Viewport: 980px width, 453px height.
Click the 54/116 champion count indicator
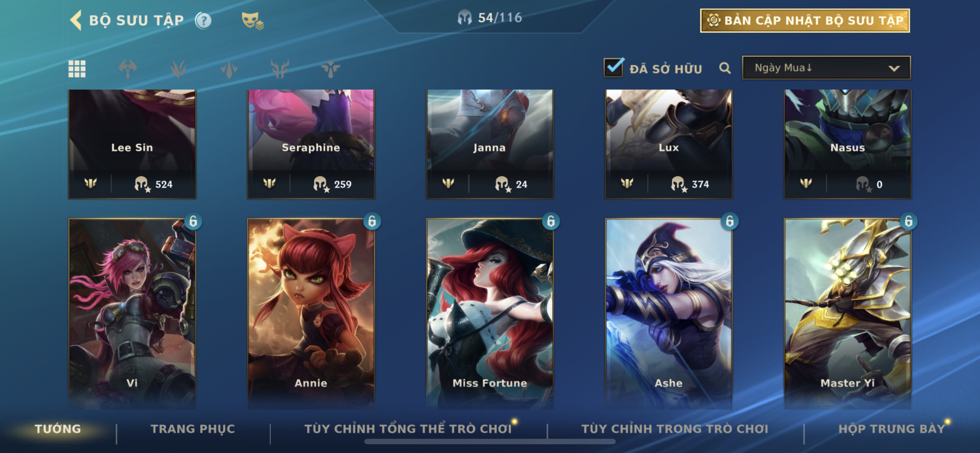coord(490,18)
